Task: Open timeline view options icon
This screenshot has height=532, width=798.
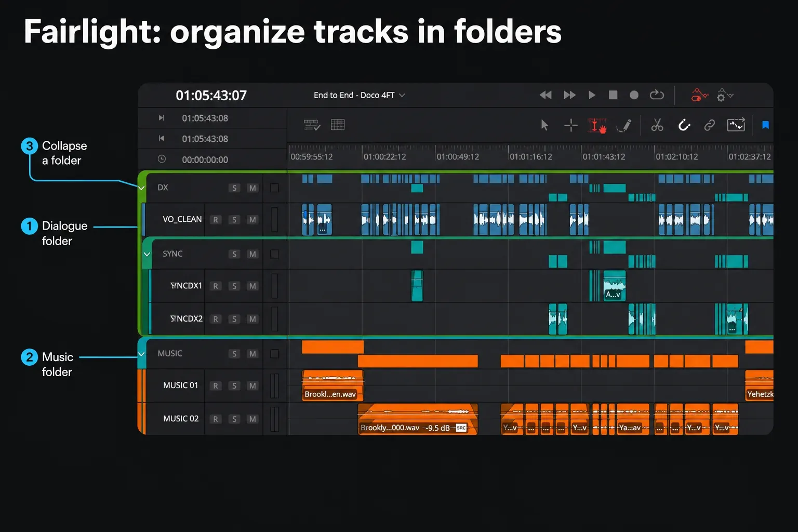Action: click(312, 125)
